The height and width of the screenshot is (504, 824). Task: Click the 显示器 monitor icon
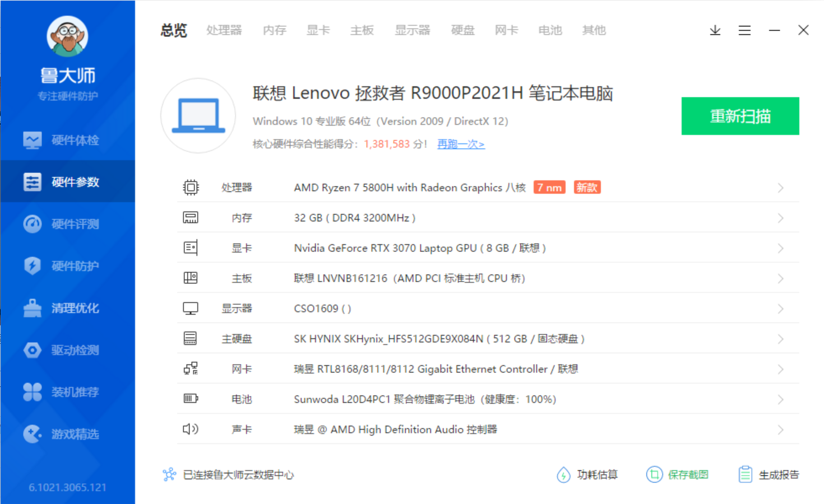point(191,308)
